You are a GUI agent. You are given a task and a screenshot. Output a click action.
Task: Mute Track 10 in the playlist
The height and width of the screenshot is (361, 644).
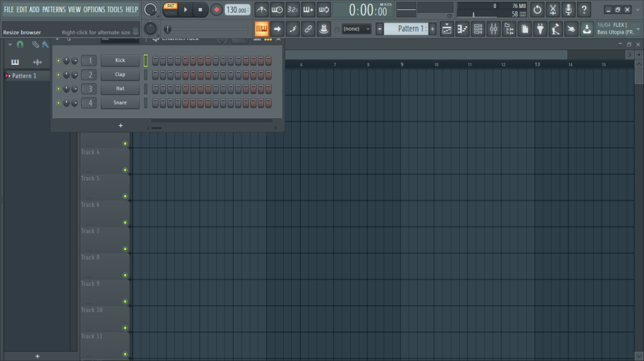(125, 328)
